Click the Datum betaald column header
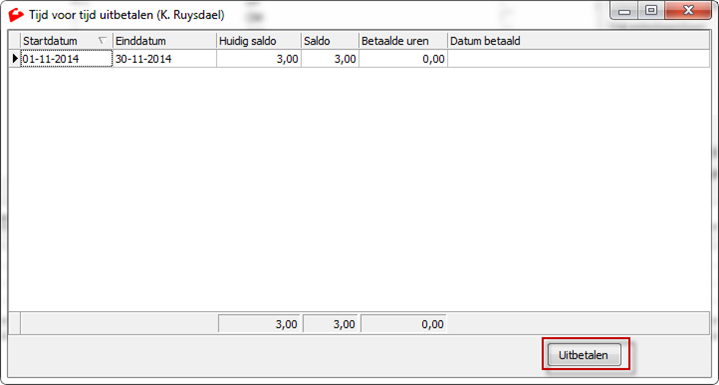The width and height of the screenshot is (719, 385). pos(578,41)
